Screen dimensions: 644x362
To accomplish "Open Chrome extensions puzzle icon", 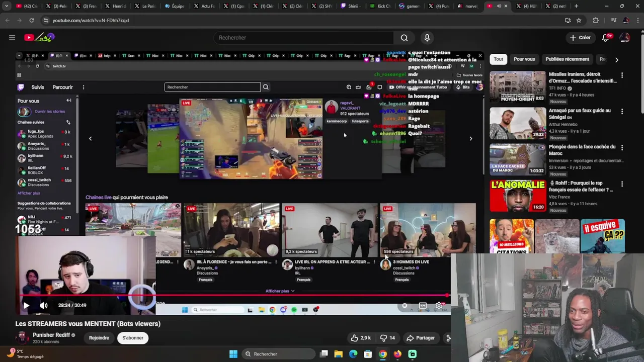I will (596, 20).
